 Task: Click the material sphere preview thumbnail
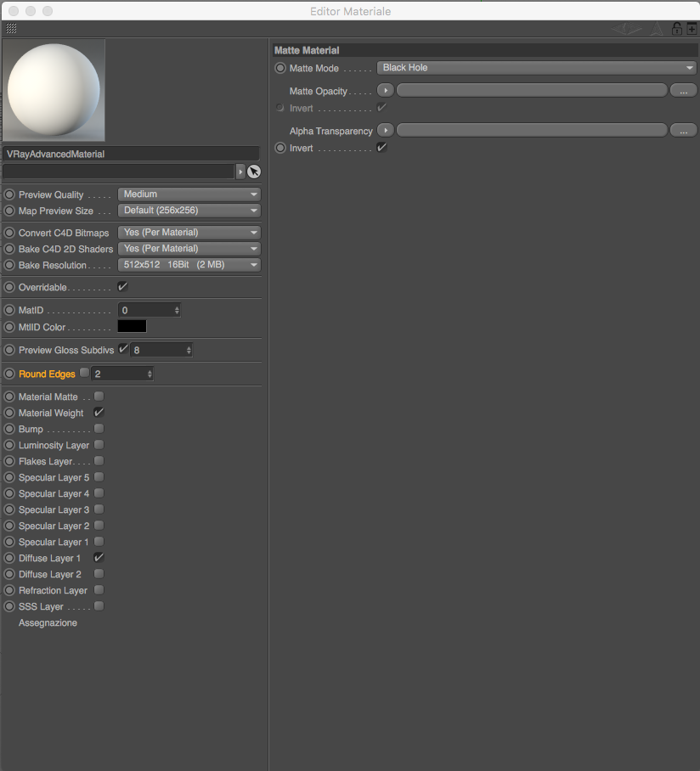point(54,91)
